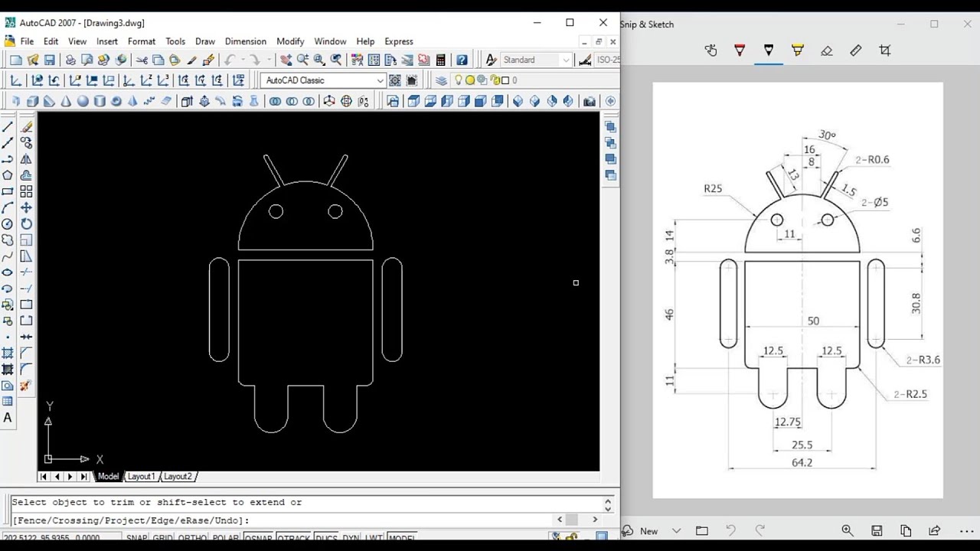Select the Ellipse tool
The image size is (980, 551).
(8, 272)
